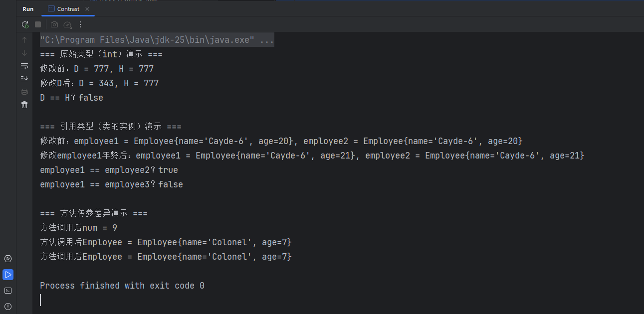Image resolution: width=644 pixels, height=314 pixels.
Task: Click the line starting '修改前：employee1'
Action: click(281, 141)
